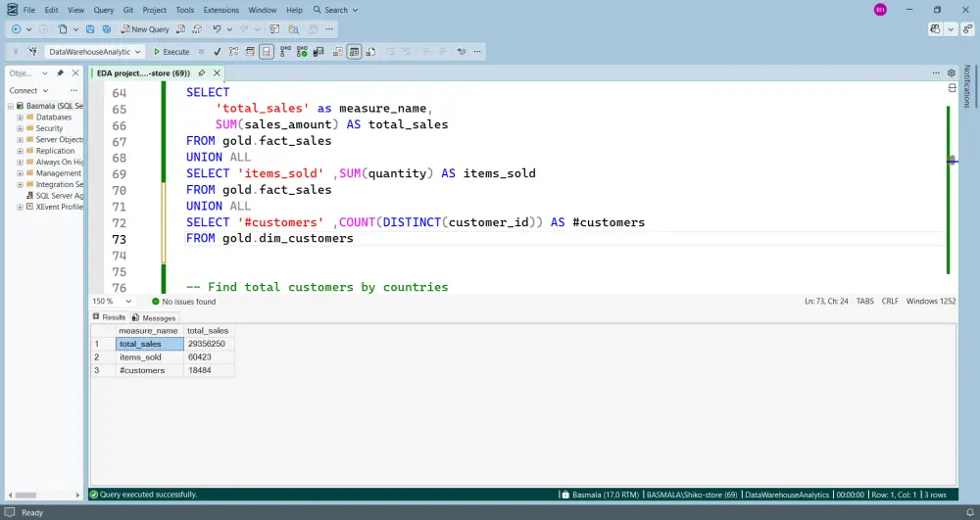Pin the Object Explorer panel

[60, 73]
